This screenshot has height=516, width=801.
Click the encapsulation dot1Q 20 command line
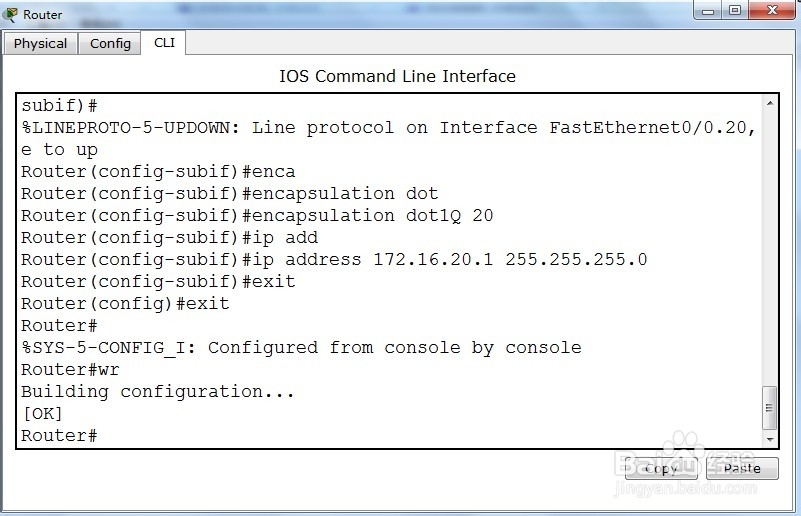pyautogui.click(x=257, y=216)
